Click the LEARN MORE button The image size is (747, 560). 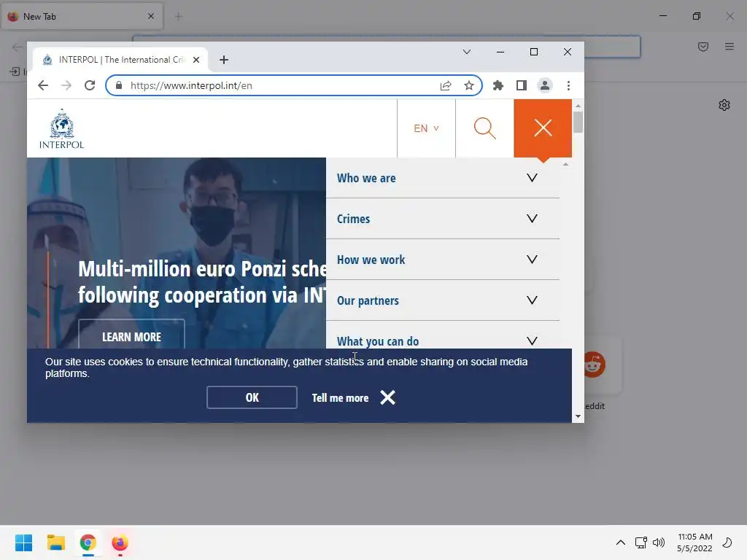click(131, 334)
